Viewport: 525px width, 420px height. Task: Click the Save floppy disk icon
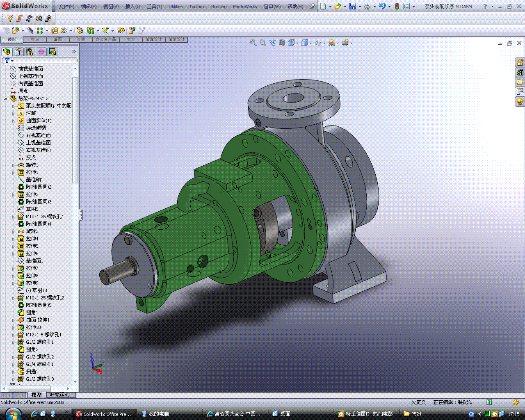click(353, 6)
